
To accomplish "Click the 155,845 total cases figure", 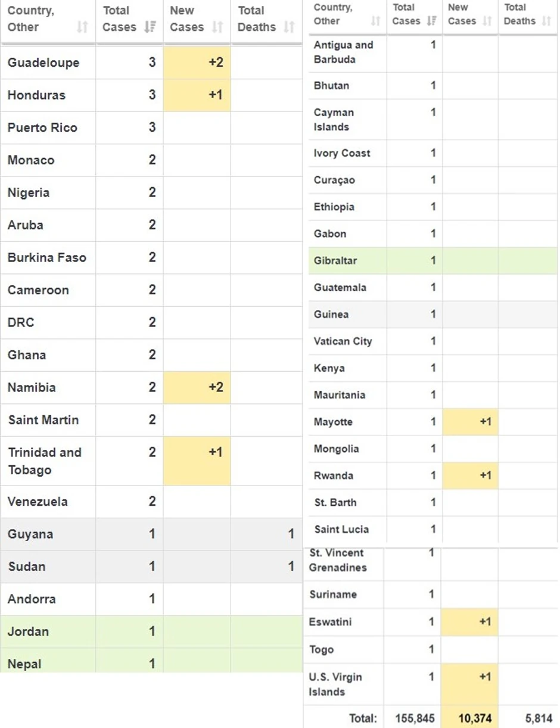I will (414, 718).
